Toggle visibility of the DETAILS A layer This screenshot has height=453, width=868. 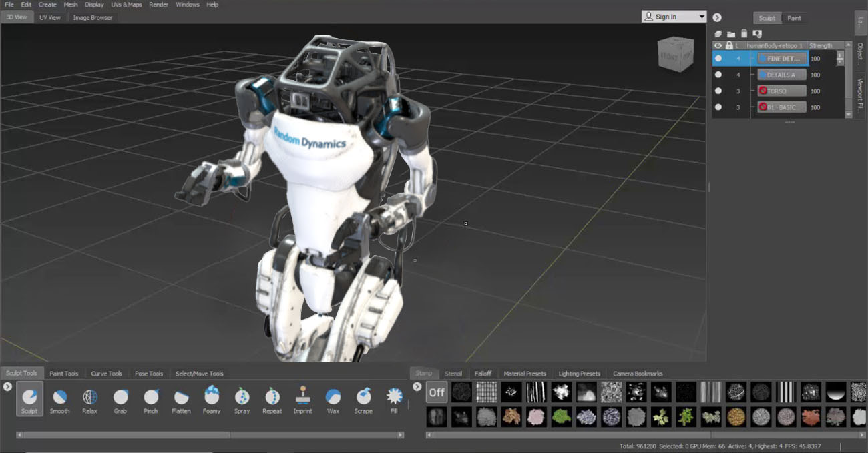(718, 75)
